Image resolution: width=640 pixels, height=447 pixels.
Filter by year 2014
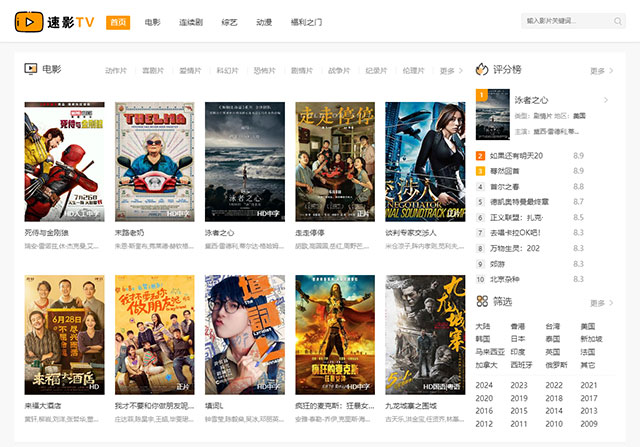[x=554, y=411]
